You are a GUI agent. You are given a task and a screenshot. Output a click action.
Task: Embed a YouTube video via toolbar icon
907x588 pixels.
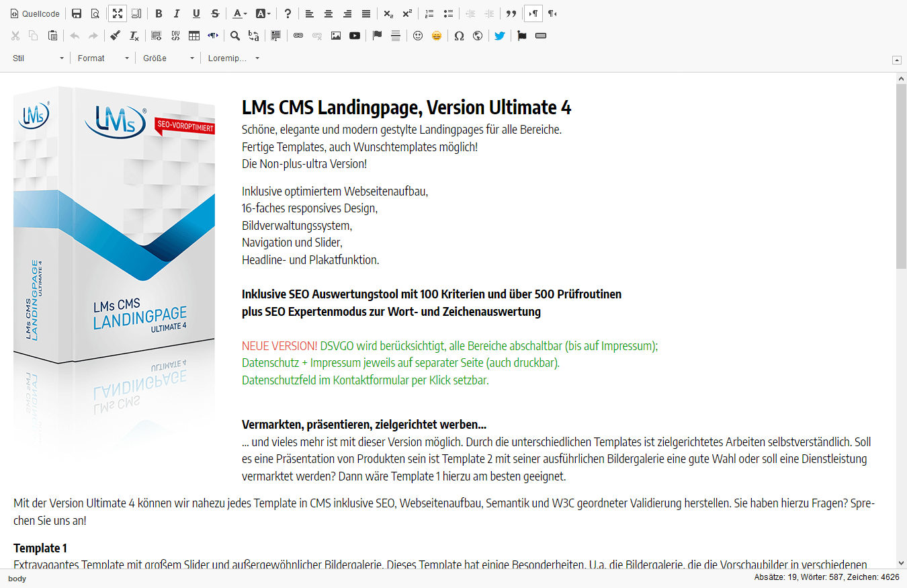(355, 36)
